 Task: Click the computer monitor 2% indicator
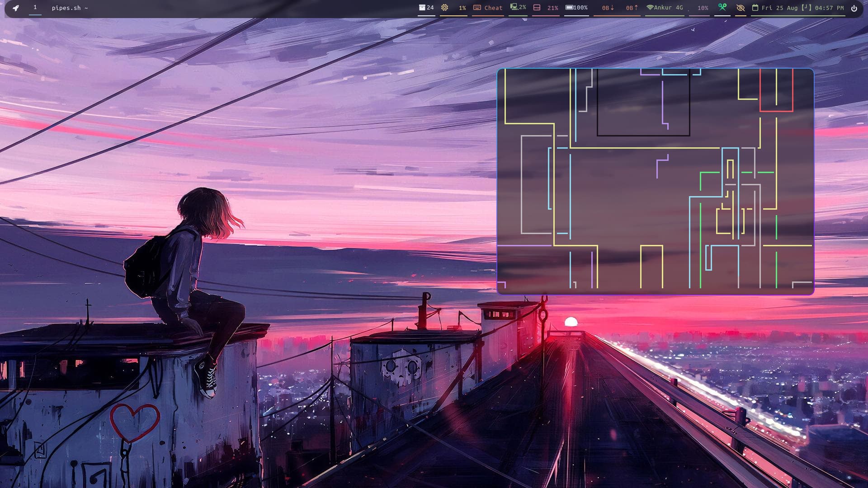click(518, 7)
